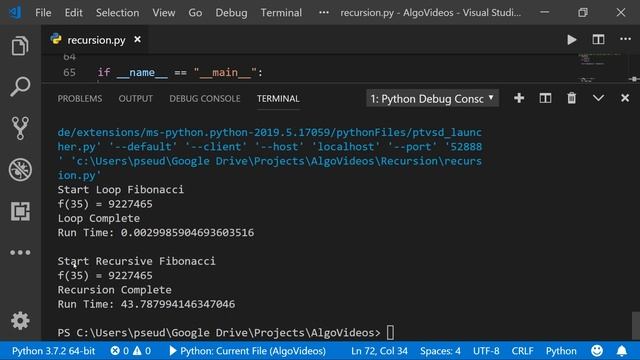Screen dimensions: 640x360
Task: Go to line via Ln 72, Col 34
Action: click(379, 351)
